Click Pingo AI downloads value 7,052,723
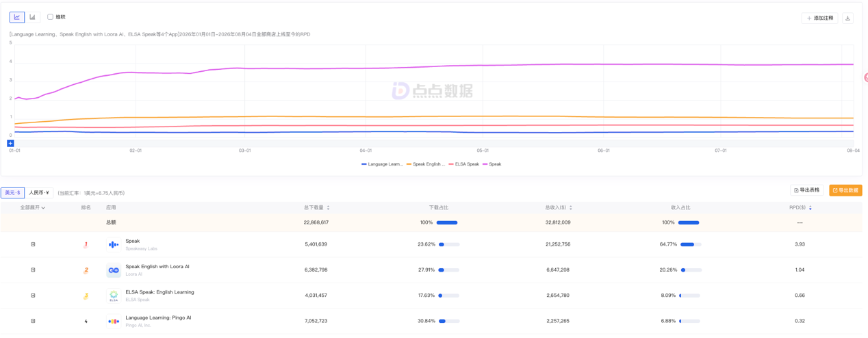Screen dimensions: 868x338 [x=316, y=321]
